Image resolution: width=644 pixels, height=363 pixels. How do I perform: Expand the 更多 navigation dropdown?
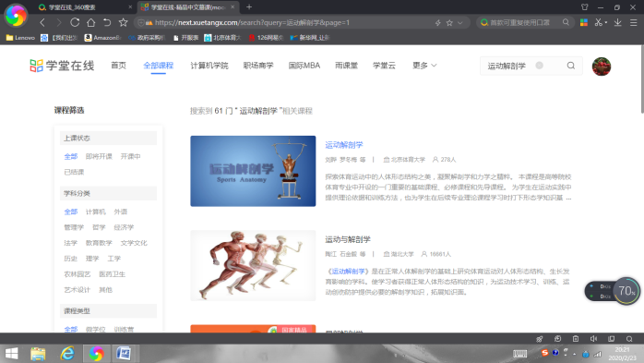[424, 66]
